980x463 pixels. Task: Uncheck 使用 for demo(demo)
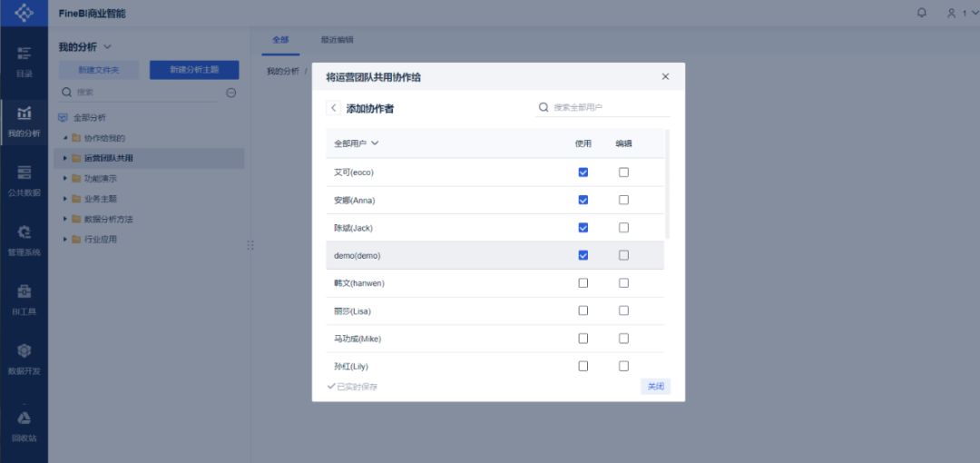pos(583,255)
